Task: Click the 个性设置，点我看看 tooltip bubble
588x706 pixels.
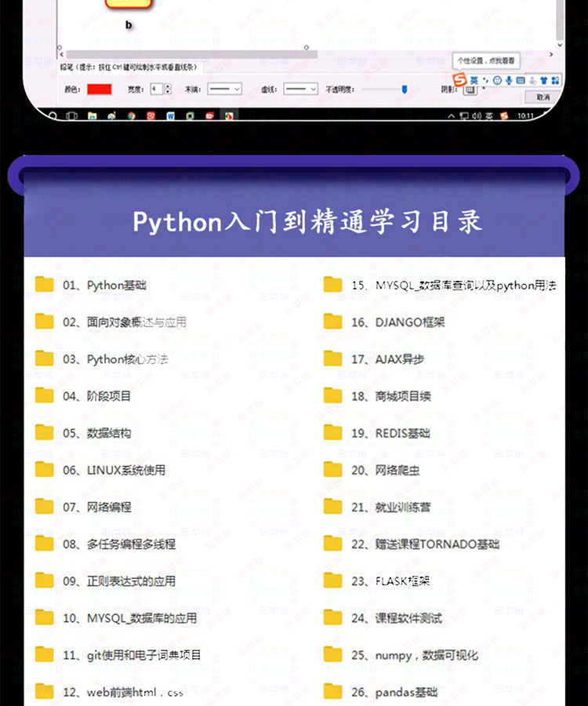Action: pos(486,60)
